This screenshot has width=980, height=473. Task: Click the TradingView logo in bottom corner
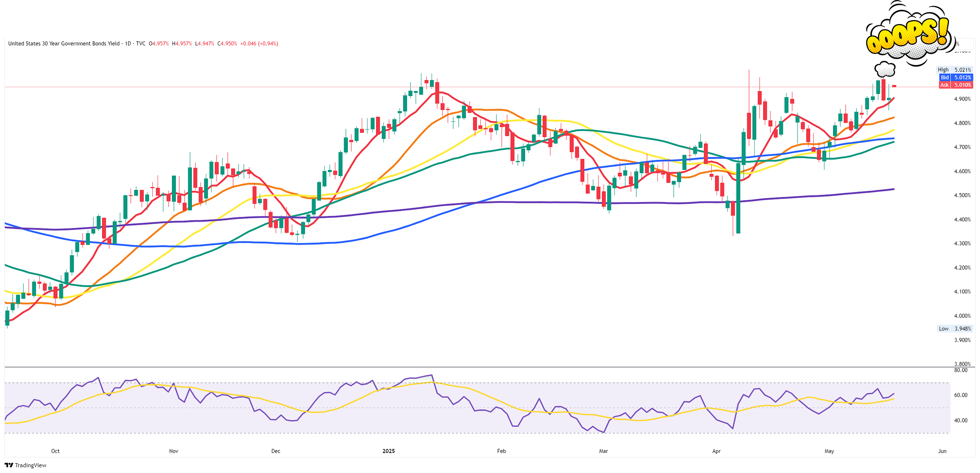pyautogui.click(x=25, y=465)
